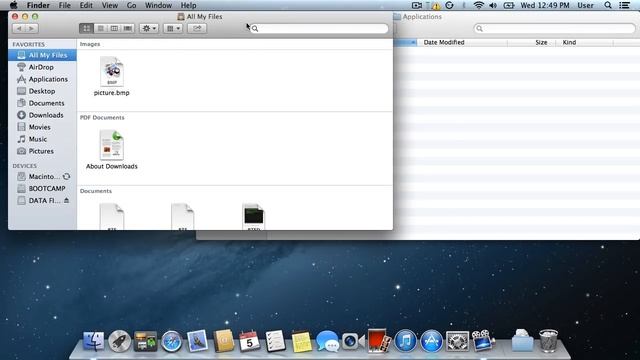Open Photo Booth from the Dock
Image resolution: width=640 pixels, height=360 pixels.
(379, 341)
